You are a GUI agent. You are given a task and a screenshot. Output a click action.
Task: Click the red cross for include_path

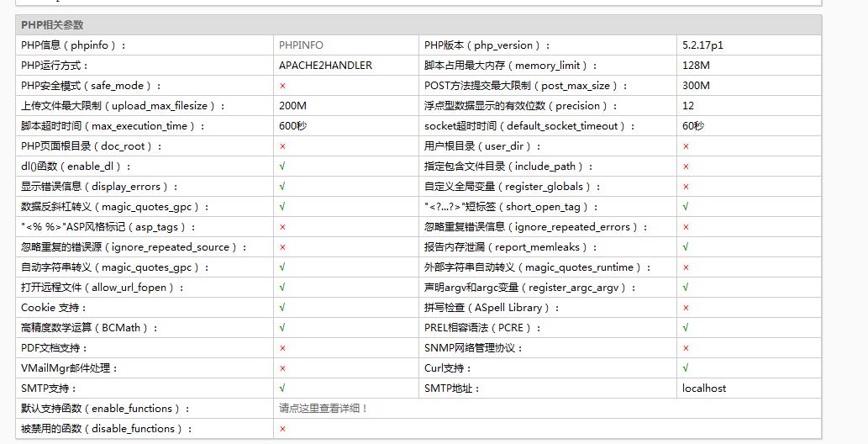686,166
